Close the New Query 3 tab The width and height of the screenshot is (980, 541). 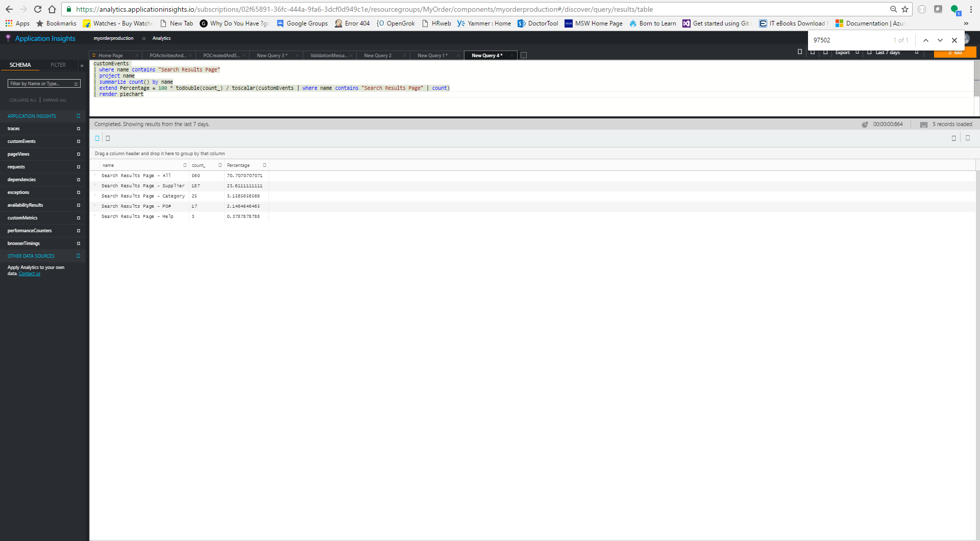coord(298,56)
